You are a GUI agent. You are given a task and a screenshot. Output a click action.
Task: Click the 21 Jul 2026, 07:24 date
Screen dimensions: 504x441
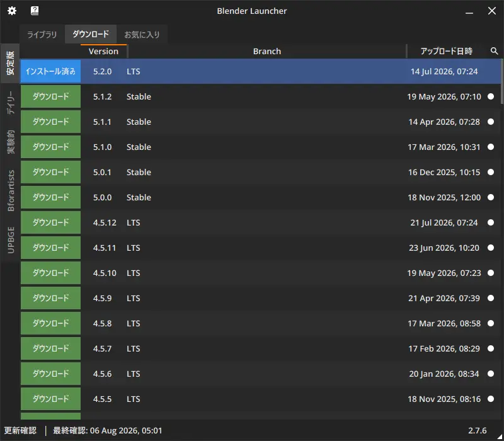coord(444,222)
